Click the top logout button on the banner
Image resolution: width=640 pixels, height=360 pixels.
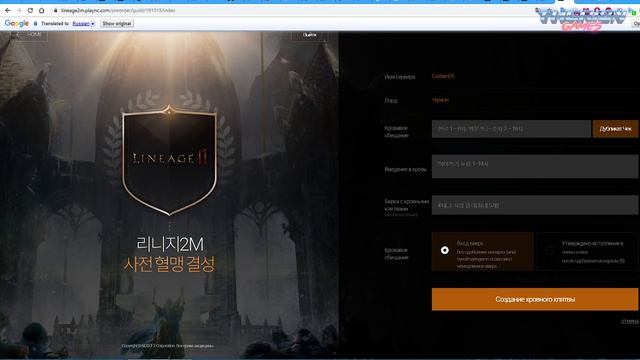pos(310,35)
